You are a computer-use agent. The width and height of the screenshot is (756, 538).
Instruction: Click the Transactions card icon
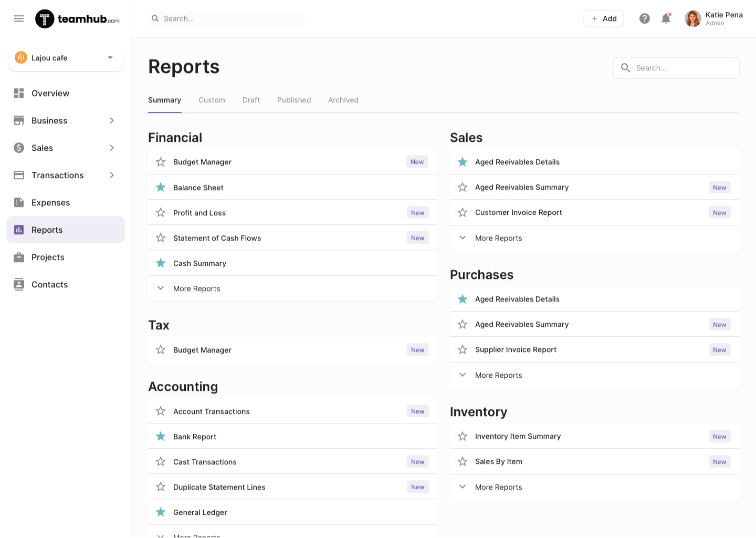[19, 175]
